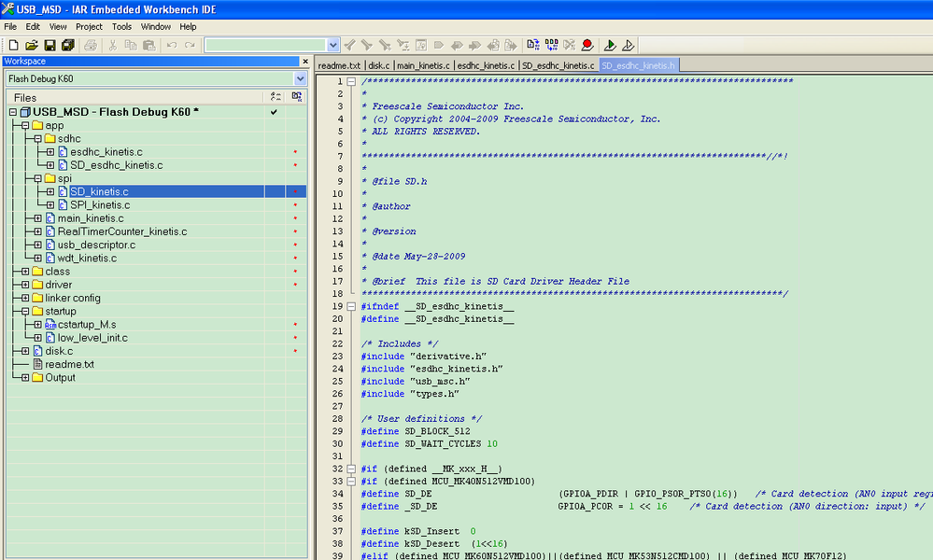Switch to the disk.c editor tab
This screenshot has height=560, width=933.
tap(379, 65)
